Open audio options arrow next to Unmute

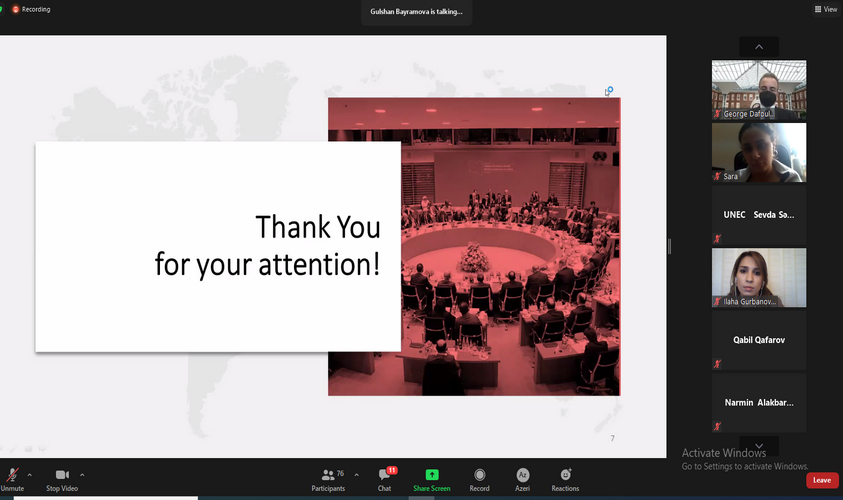coord(30,475)
